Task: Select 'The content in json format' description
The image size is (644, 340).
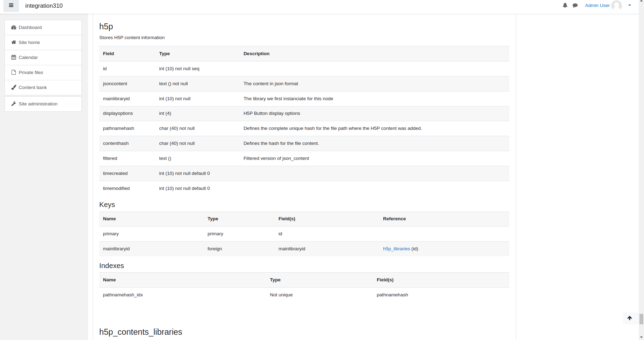Action: 271,84
